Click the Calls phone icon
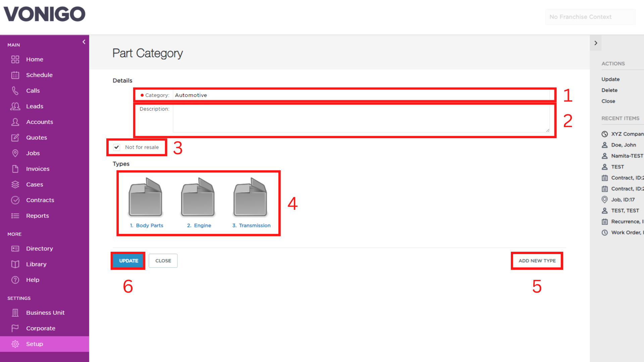644x362 pixels. [15, 90]
